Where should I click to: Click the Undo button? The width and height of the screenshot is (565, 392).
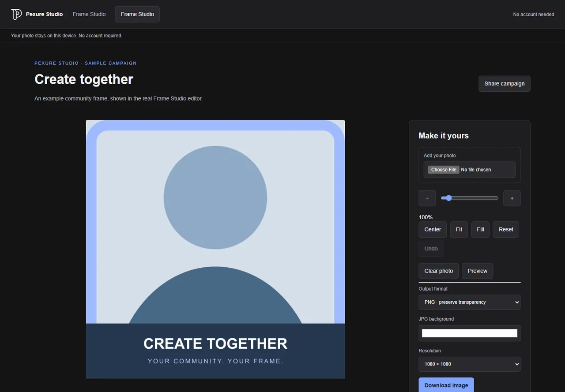pyautogui.click(x=431, y=249)
